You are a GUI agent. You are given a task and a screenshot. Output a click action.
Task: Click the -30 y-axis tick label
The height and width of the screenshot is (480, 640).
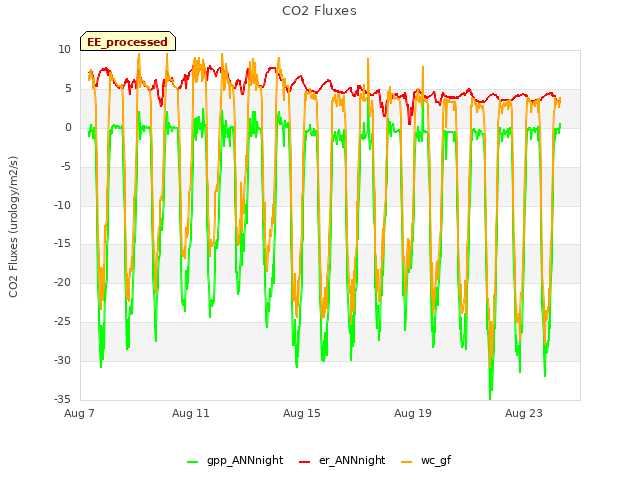tap(62, 360)
